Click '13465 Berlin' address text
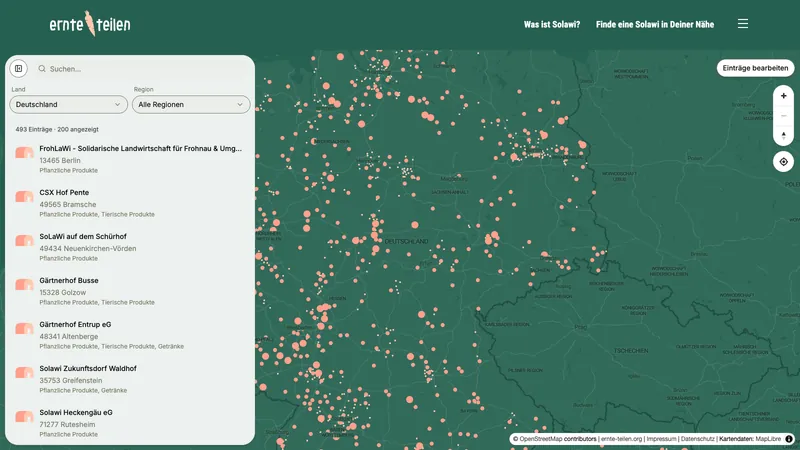Viewport: 800px width, 450px height. 60,160
